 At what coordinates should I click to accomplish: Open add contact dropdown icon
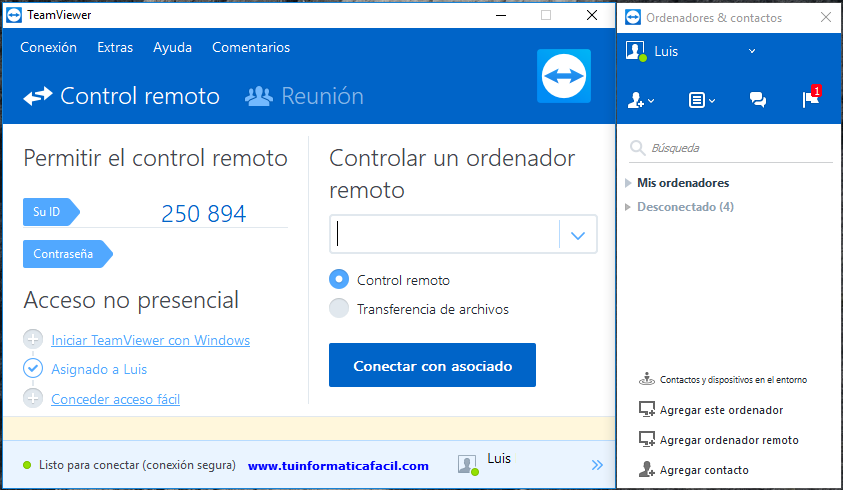641,100
